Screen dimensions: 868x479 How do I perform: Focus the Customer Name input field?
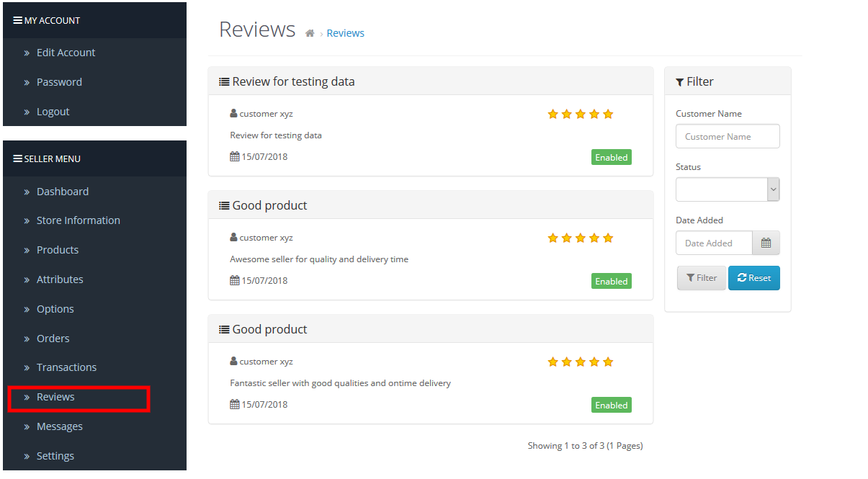click(728, 136)
